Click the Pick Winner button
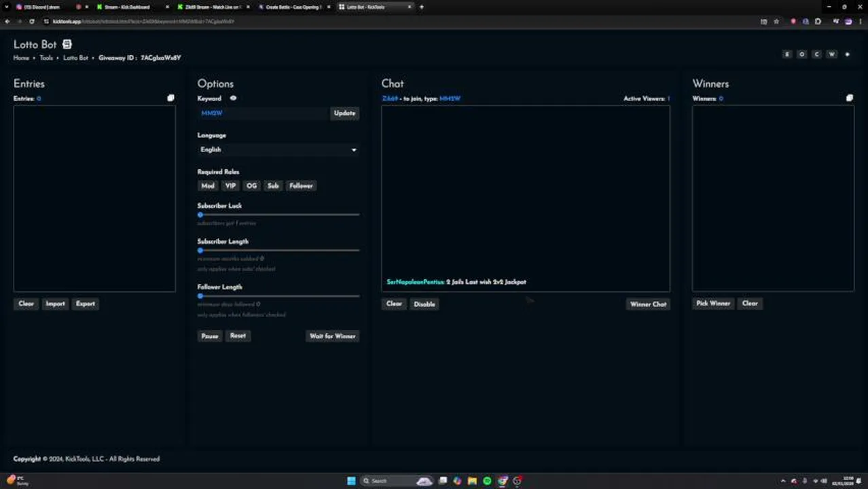868x489 pixels. (x=713, y=304)
